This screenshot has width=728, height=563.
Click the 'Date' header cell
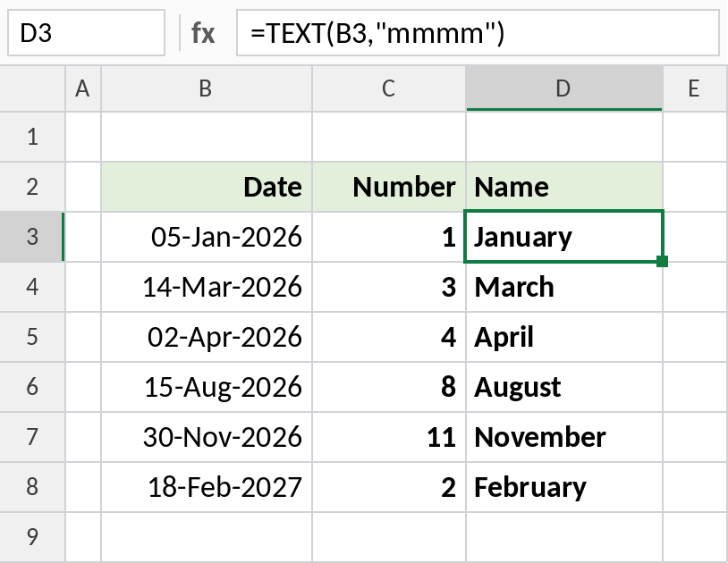(x=207, y=187)
